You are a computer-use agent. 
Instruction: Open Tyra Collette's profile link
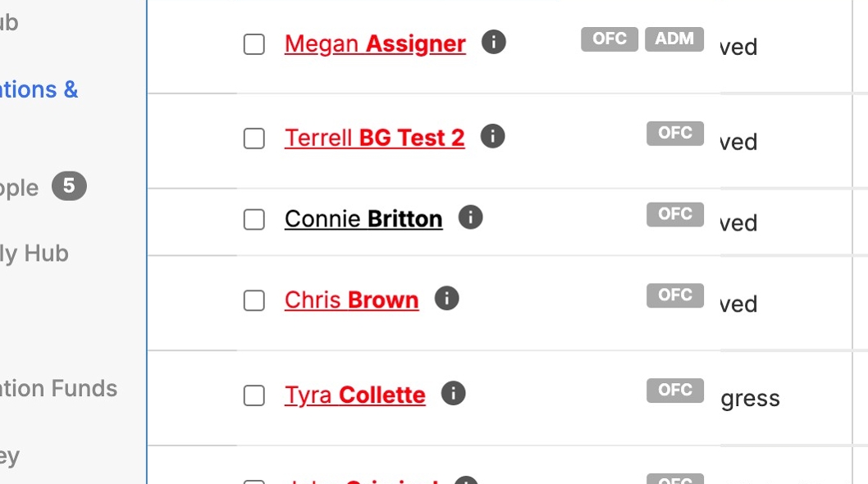[354, 395]
